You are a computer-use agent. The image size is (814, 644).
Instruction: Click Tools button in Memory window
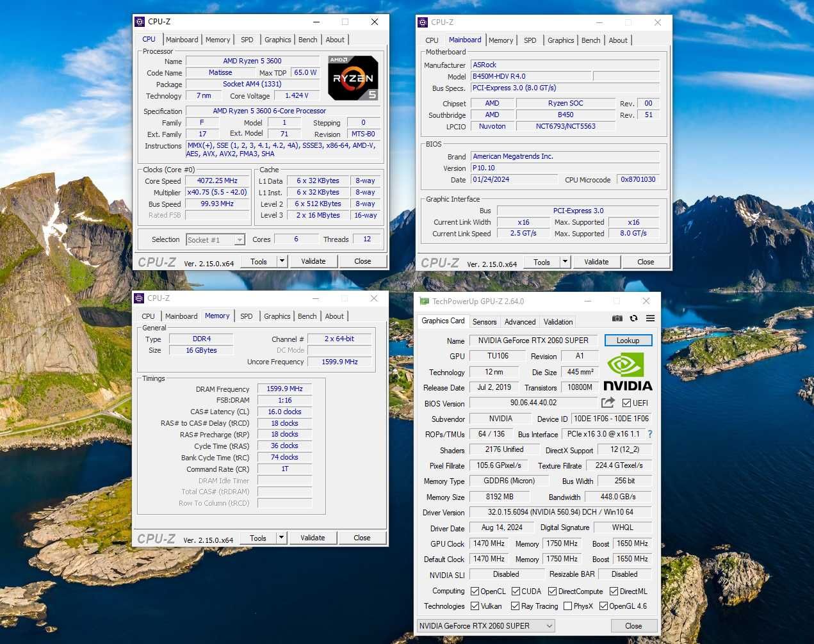pyautogui.click(x=258, y=538)
